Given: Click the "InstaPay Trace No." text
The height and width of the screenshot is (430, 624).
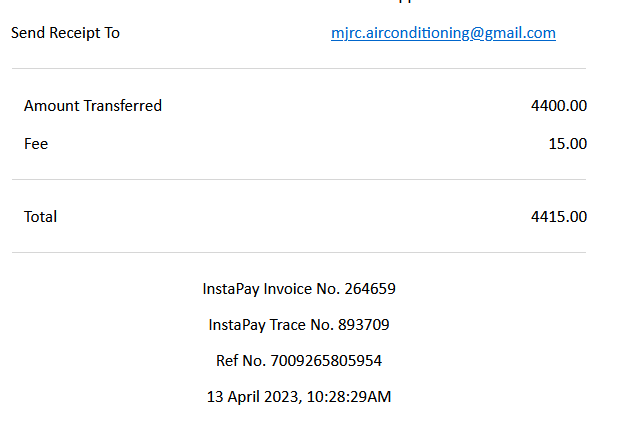Looking at the screenshot, I should 273,325.
